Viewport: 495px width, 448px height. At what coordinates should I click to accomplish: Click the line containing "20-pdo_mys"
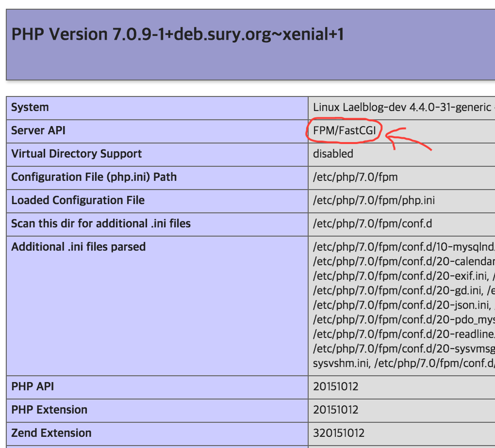point(404,320)
